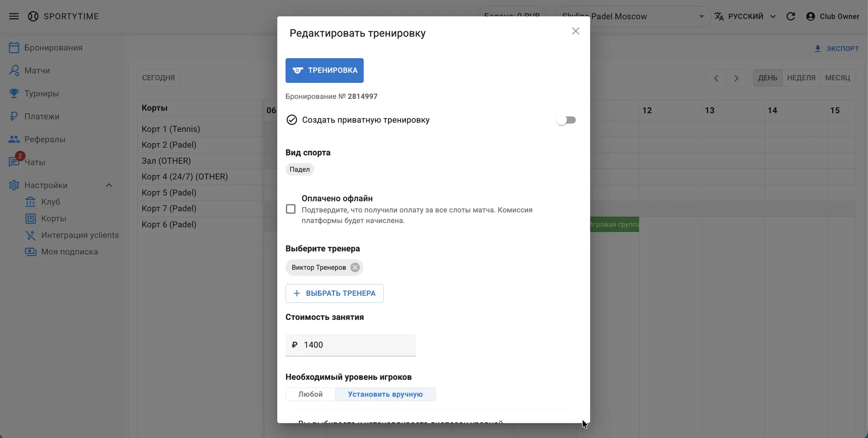The width and height of the screenshot is (868, 438).
Task: Toggle Создать приватную тренировку switch
Action: (566, 120)
